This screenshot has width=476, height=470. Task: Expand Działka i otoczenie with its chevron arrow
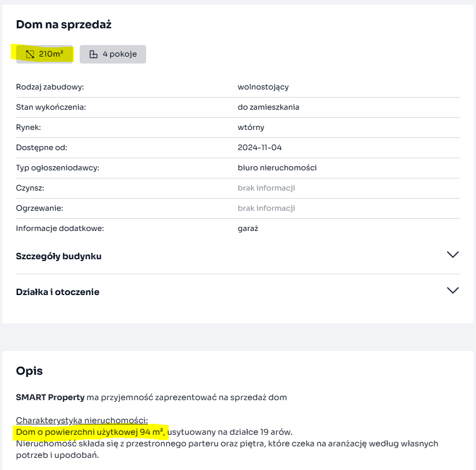pyautogui.click(x=453, y=290)
